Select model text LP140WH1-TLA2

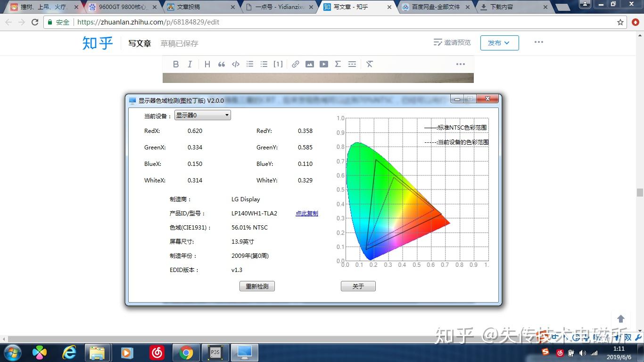pyautogui.click(x=254, y=214)
